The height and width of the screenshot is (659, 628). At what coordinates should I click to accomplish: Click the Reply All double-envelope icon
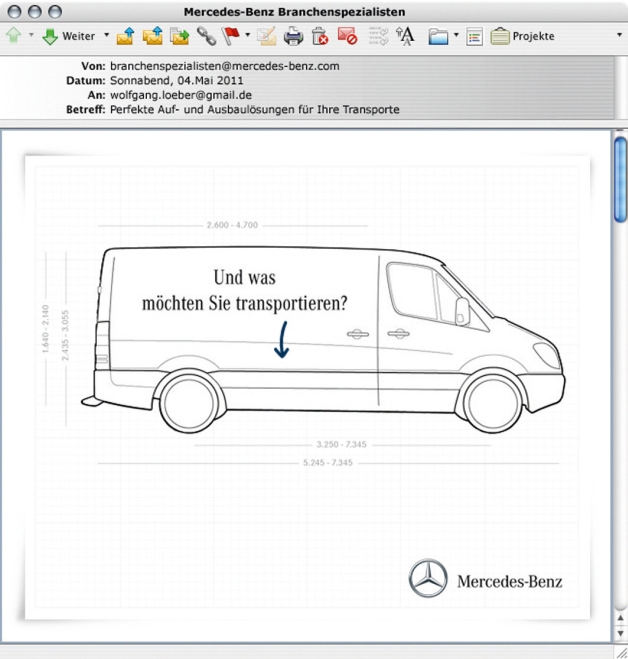152,36
